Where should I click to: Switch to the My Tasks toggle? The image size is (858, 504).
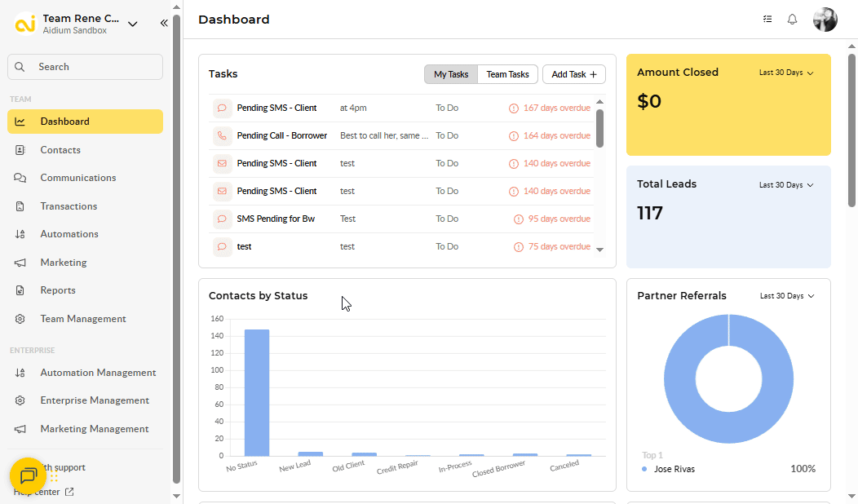(450, 74)
